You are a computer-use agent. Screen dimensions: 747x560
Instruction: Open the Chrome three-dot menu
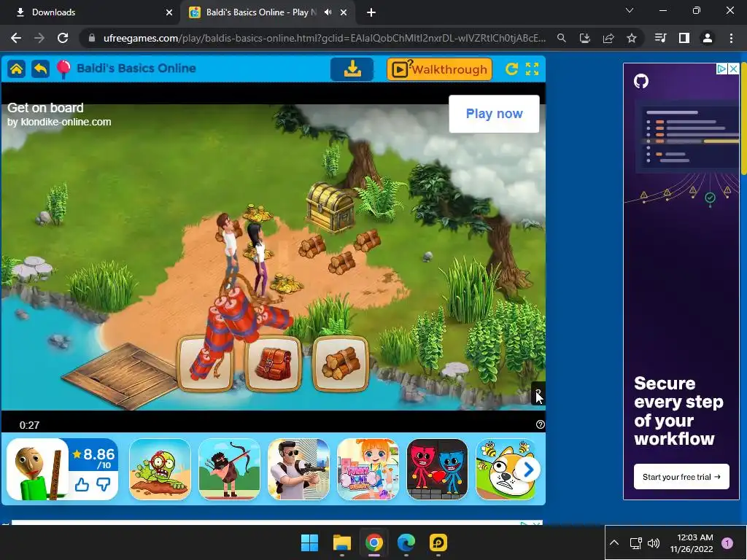click(731, 38)
